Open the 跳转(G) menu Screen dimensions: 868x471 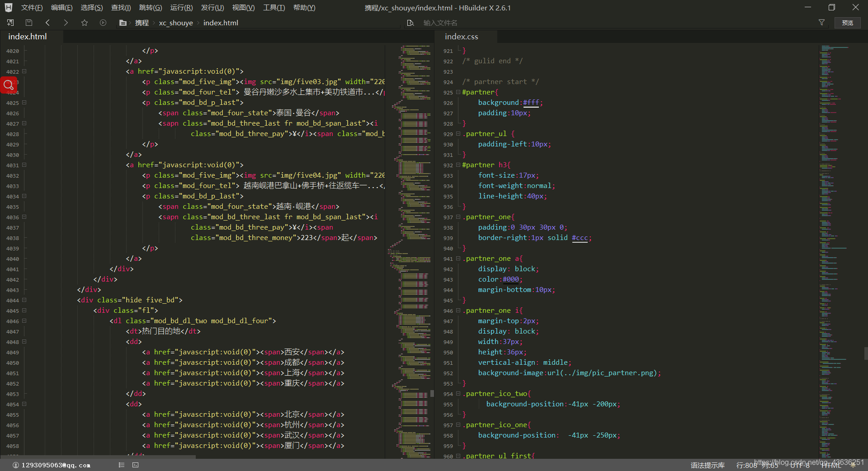(x=151, y=8)
